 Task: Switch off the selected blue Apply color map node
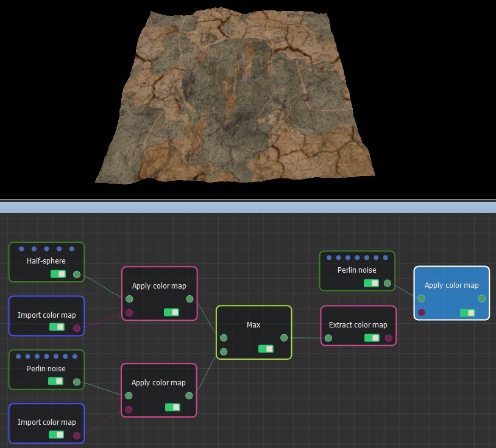click(467, 313)
